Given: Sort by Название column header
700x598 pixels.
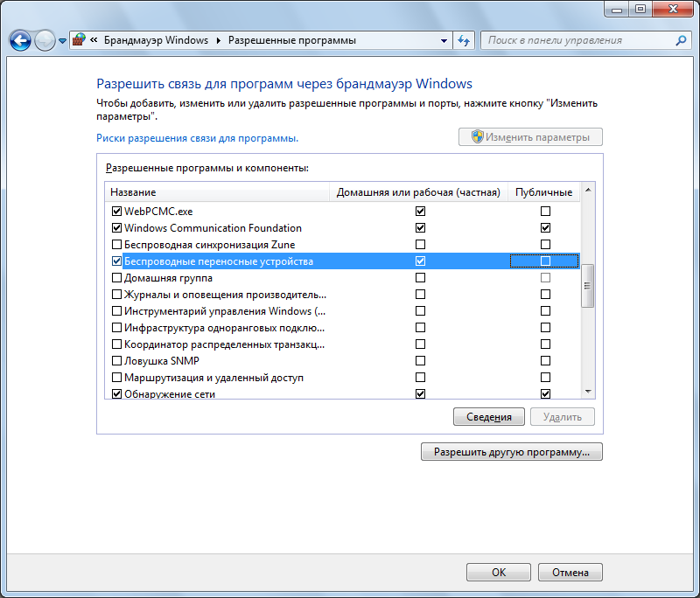Looking at the screenshot, I should [x=217, y=192].
